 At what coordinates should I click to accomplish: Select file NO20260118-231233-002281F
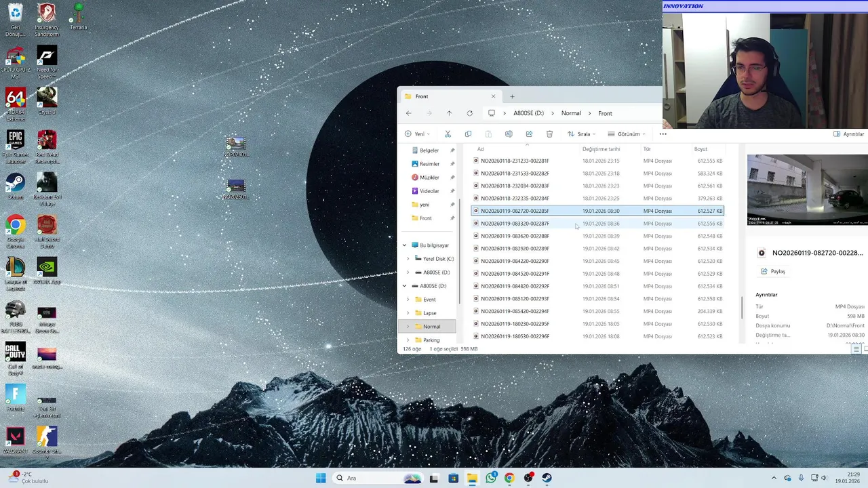[597, 161]
